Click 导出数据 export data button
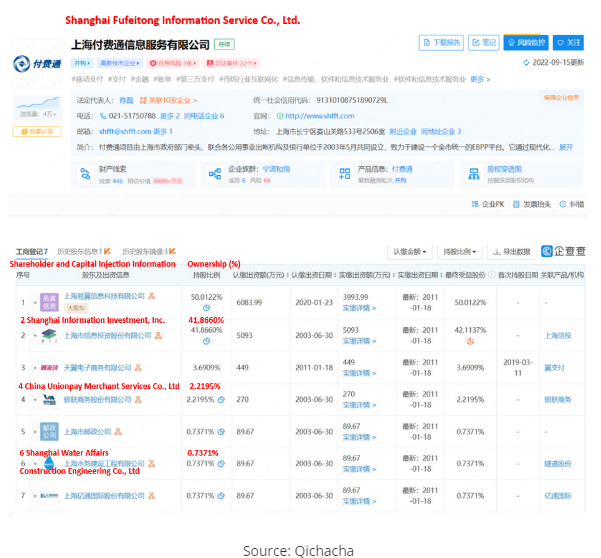Viewport: 601px width, 558px height. [512, 252]
